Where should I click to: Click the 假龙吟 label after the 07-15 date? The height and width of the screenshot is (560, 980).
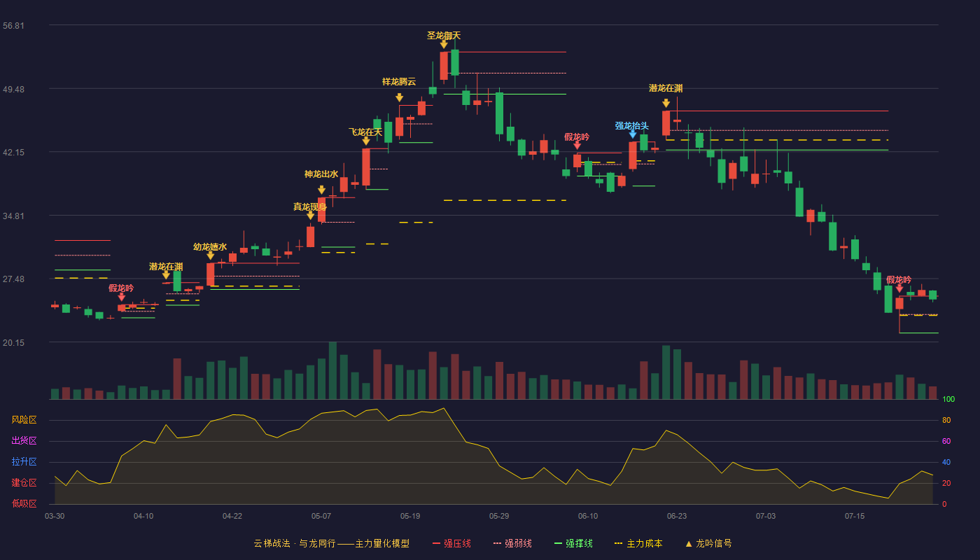pyautogui.click(x=899, y=280)
